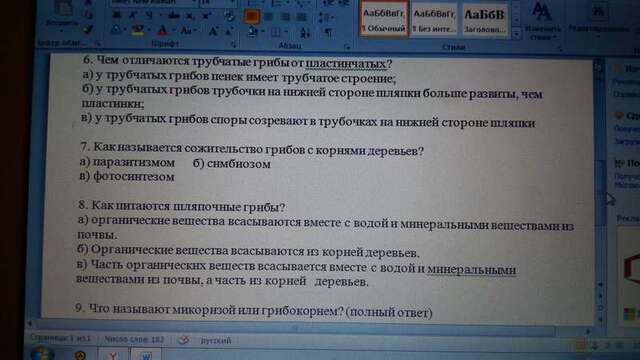Viewport: 640px width, 360px height.
Task: Click the Format Painter brush icon
Action: [x=88, y=29]
